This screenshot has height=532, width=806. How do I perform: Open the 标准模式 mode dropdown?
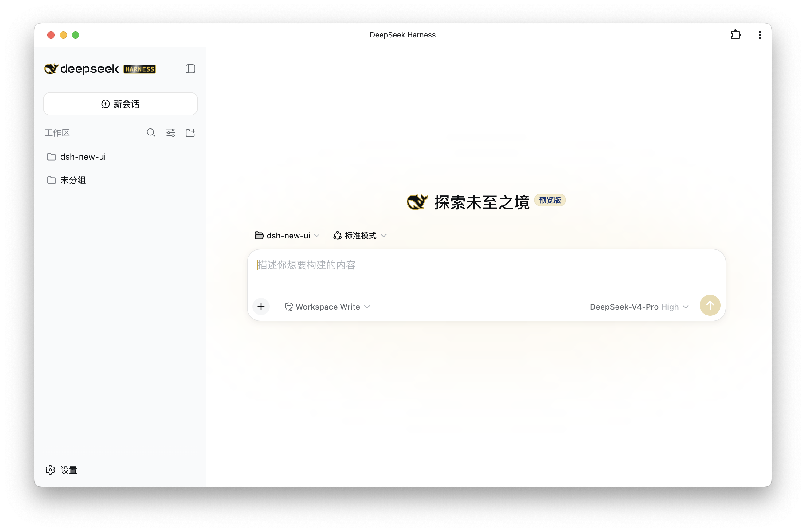point(360,236)
